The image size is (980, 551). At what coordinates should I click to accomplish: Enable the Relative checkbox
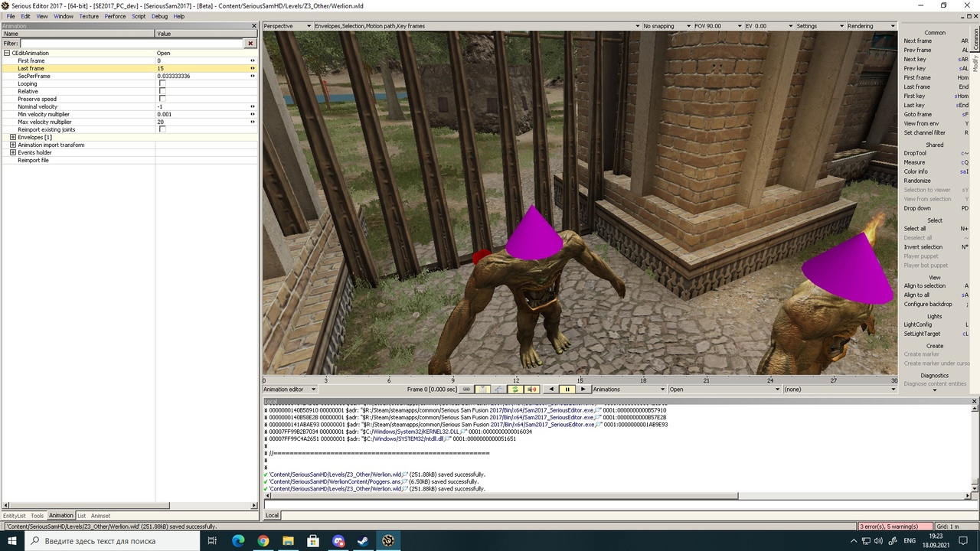pos(162,91)
